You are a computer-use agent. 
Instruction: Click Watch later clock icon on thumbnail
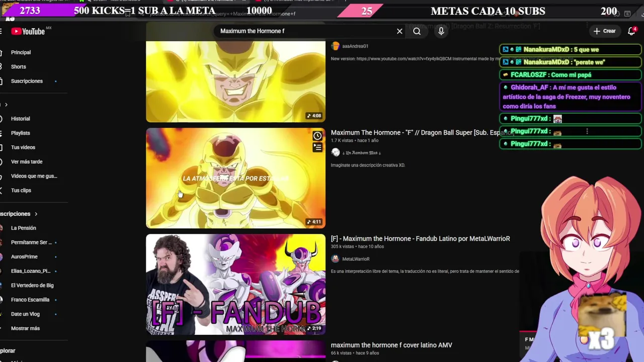click(317, 136)
